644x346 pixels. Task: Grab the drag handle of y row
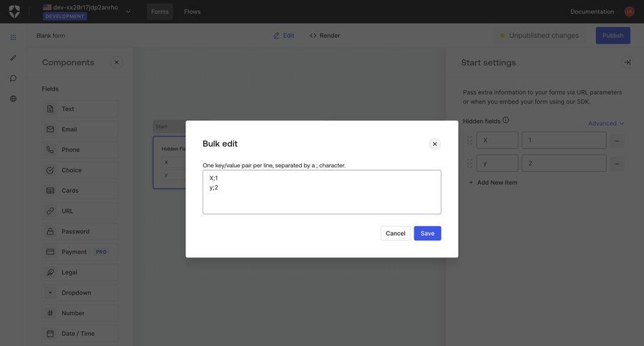pos(469,164)
